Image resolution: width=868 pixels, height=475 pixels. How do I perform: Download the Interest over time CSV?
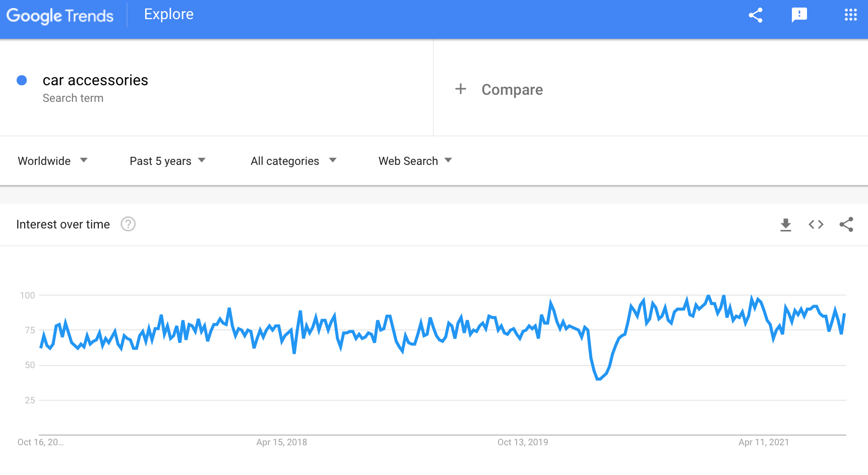(x=785, y=225)
